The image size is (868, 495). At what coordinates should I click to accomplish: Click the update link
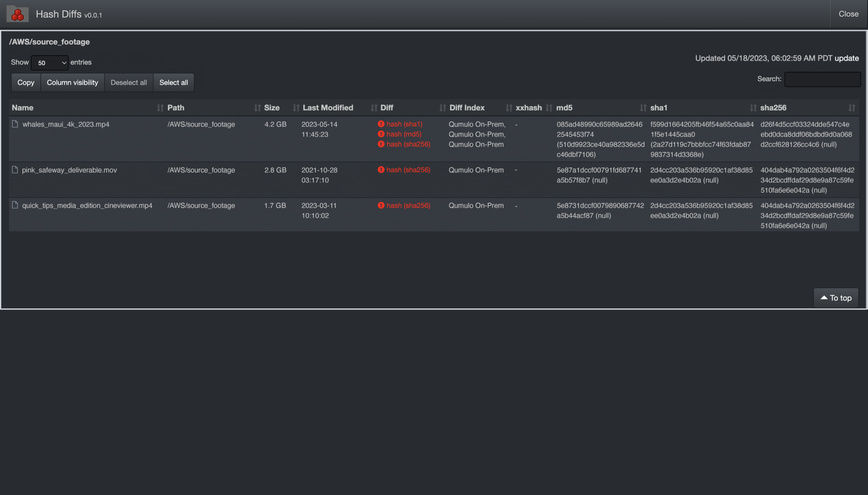846,58
